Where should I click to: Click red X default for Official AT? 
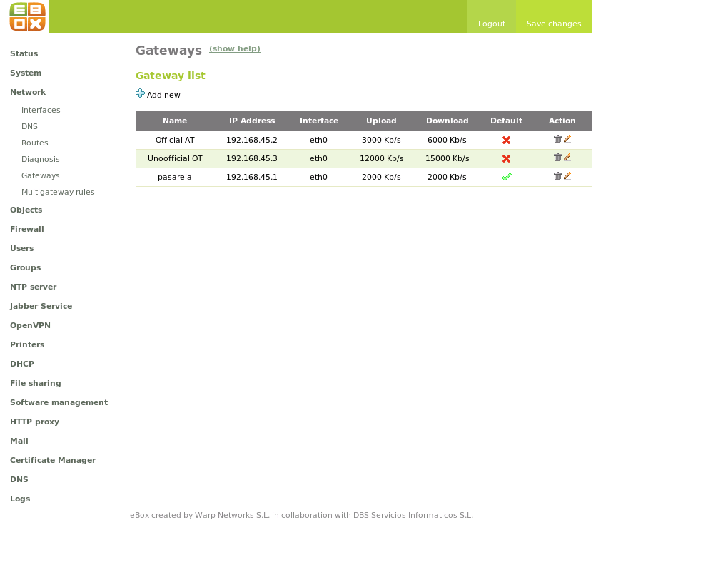506,141
